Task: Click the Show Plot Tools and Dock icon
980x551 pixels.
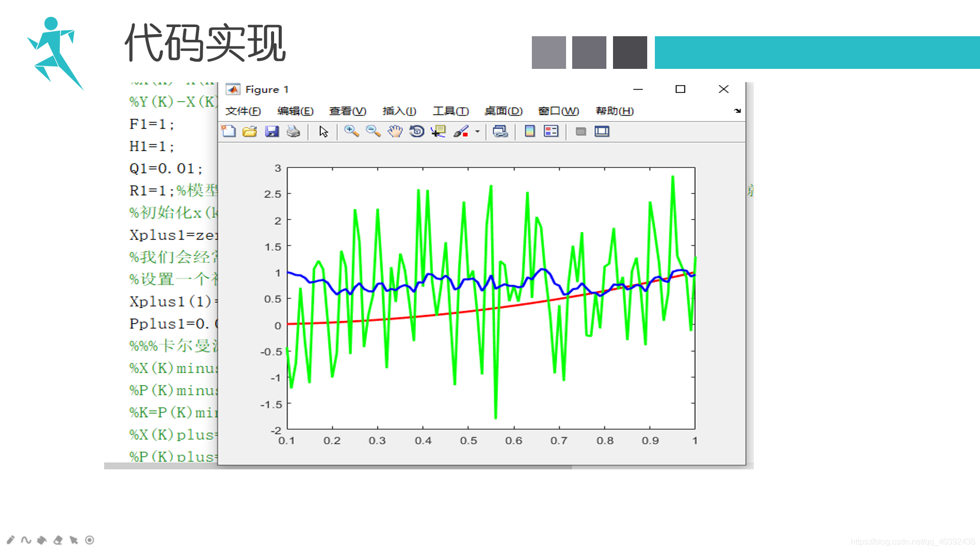Action: click(602, 131)
